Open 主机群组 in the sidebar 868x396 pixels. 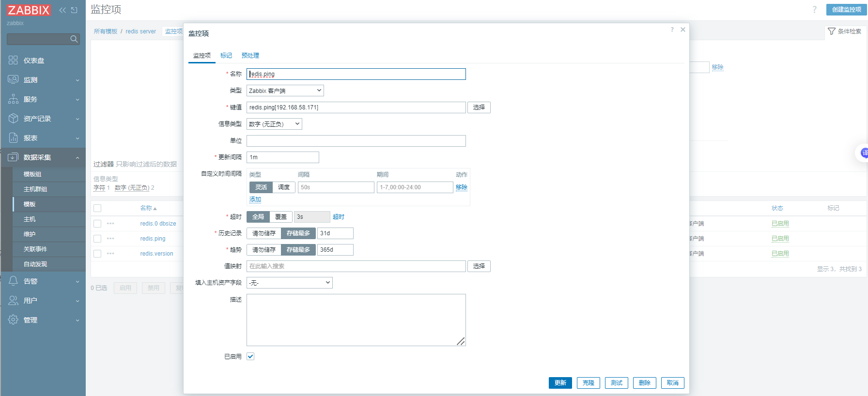(35, 189)
